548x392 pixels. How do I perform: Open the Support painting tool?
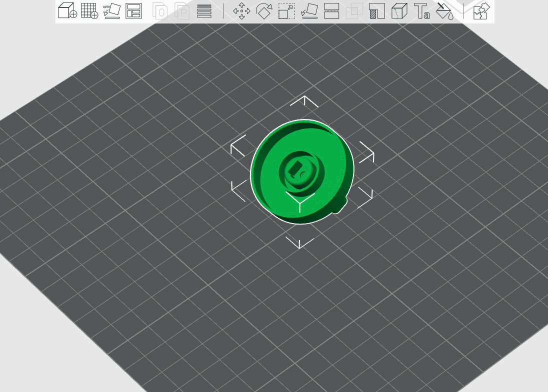tap(377, 11)
